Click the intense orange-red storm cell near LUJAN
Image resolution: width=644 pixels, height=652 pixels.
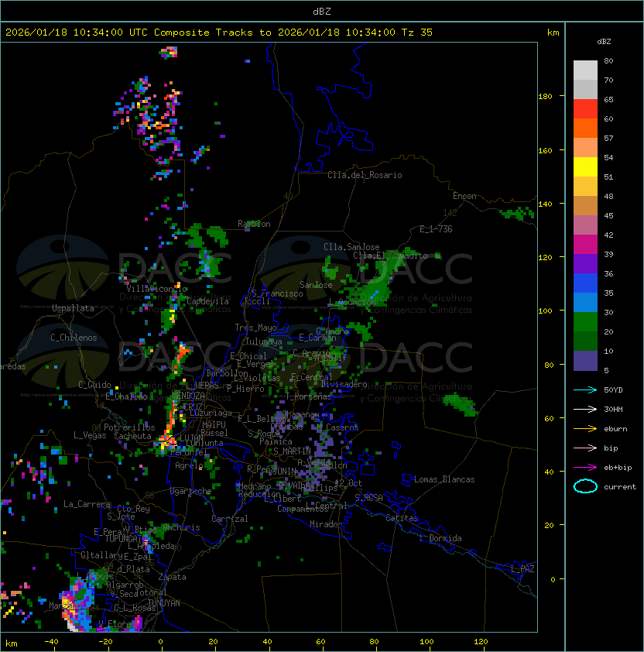coord(167,441)
